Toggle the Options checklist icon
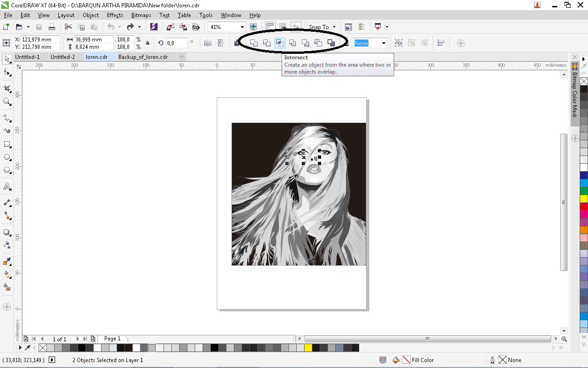 coord(362,27)
